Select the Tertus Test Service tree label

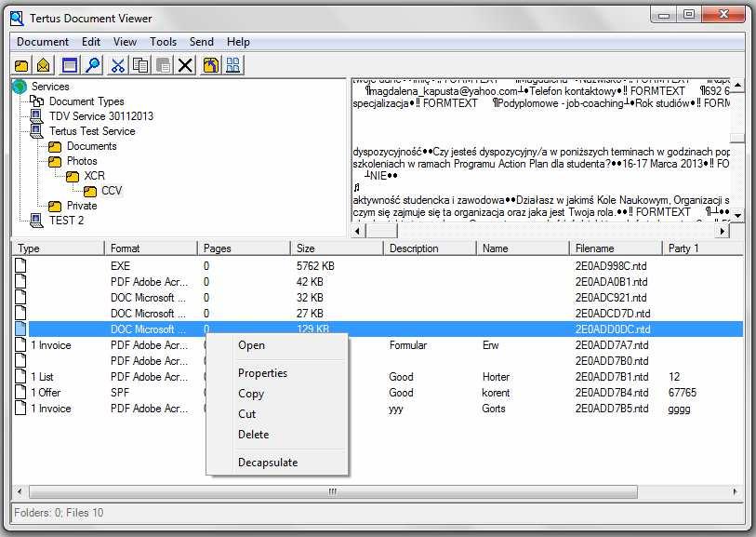click(x=92, y=131)
